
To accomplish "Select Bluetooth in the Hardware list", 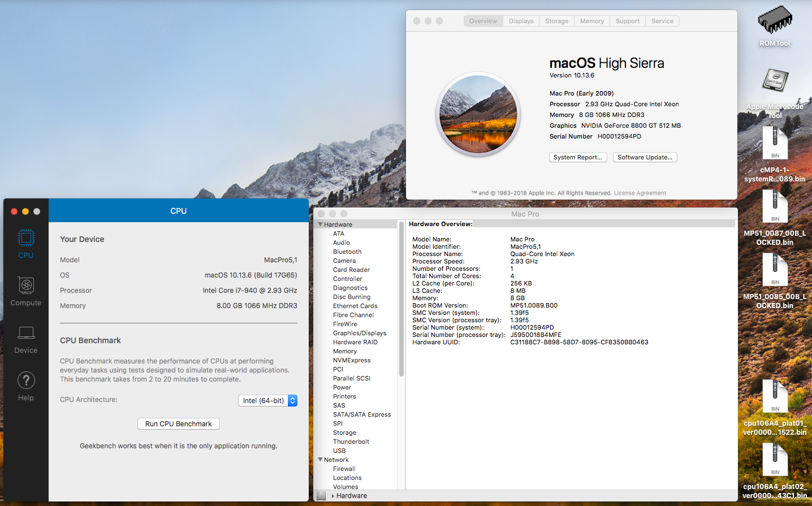I will [347, 252].
